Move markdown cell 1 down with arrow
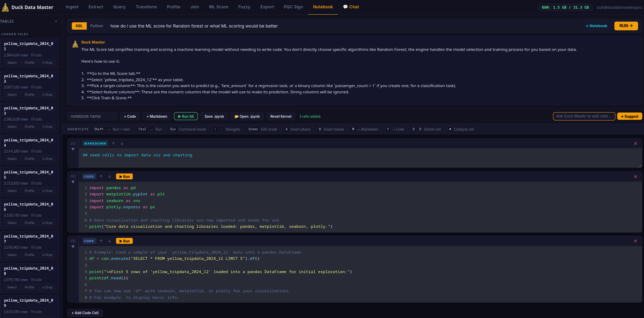Viewport: 644px width, 318px height. click(x=122, y=144)
